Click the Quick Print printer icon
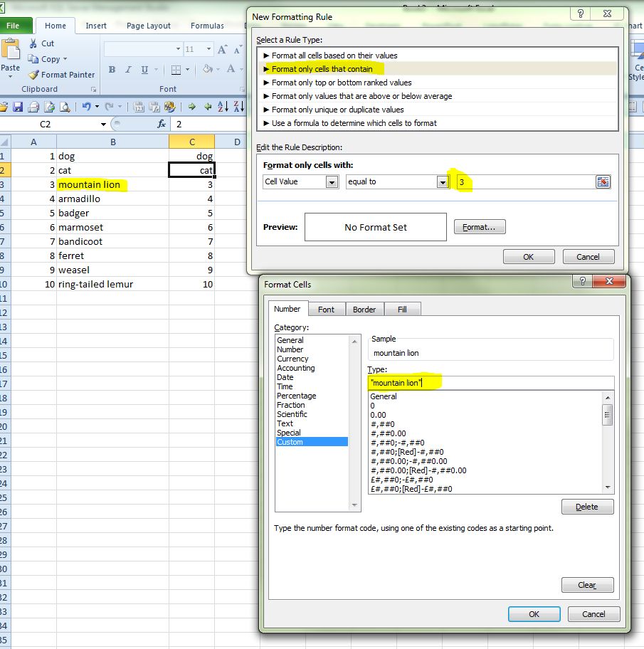This screenshot has width=644, height=649. pyautogui.click(x=34, y=107)
